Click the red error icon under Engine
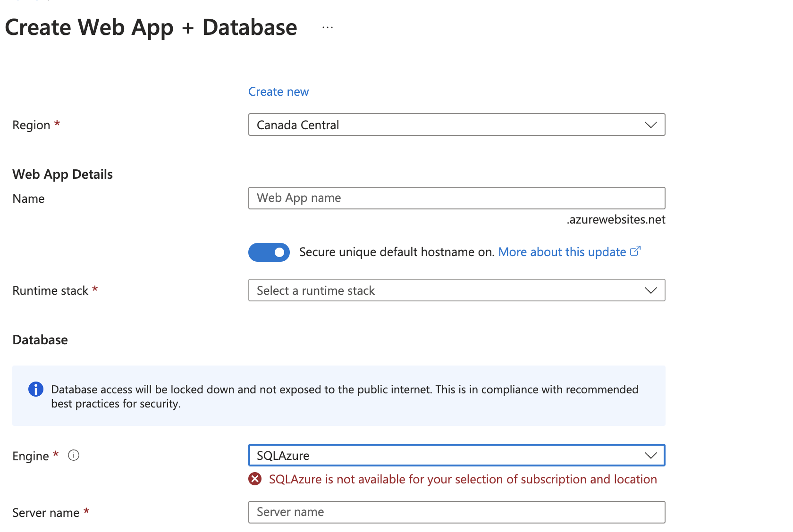 (255, 479)
